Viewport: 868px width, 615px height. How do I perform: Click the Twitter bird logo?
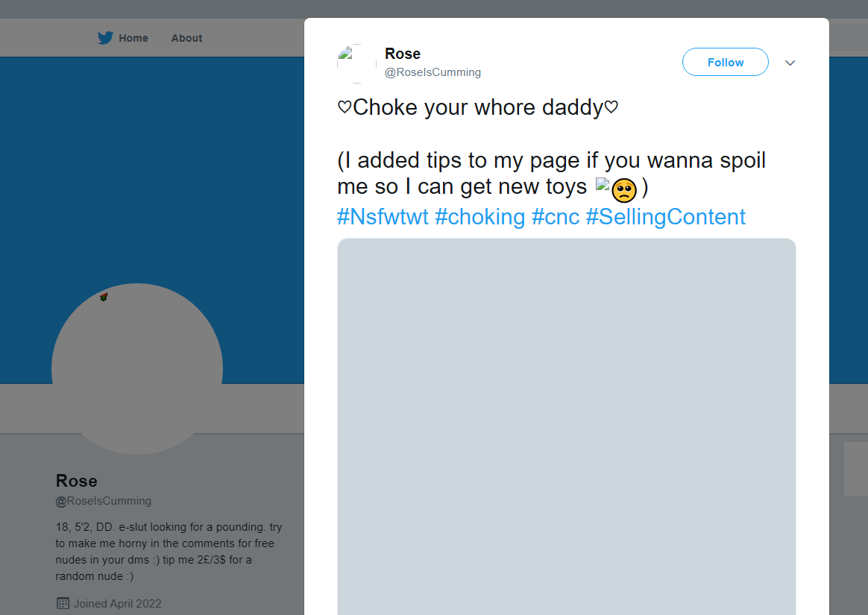pos(105,38)
